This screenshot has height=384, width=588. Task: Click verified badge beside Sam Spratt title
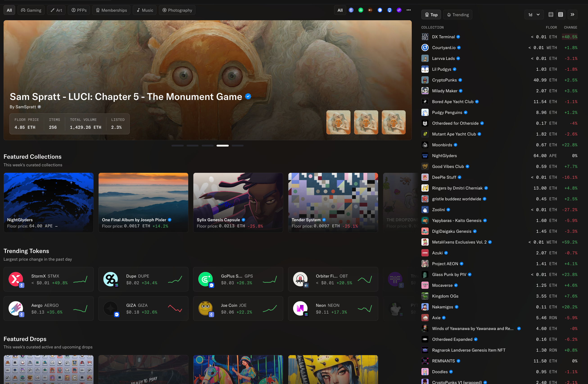click(x=248, y=97)
